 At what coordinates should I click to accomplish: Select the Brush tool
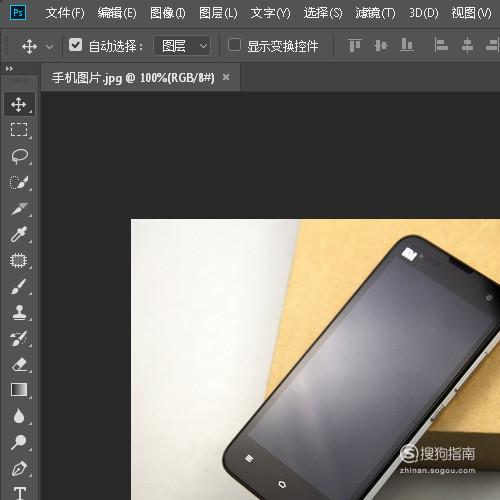(19, 287)
